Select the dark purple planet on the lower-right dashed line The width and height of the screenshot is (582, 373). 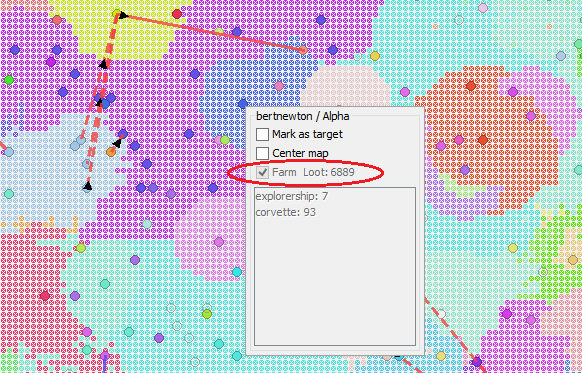[477, 361]
